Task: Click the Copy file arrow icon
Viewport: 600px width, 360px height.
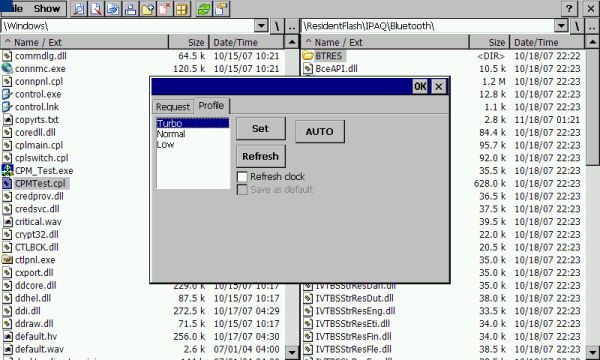Action: tap(113, 9)
